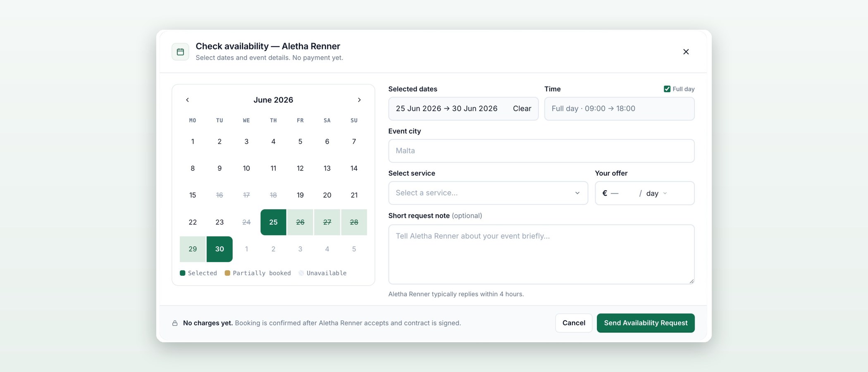Viewport: 868px width, 372px height.
Task: Open the per day unit dropdown
Action: coord(657,193)
